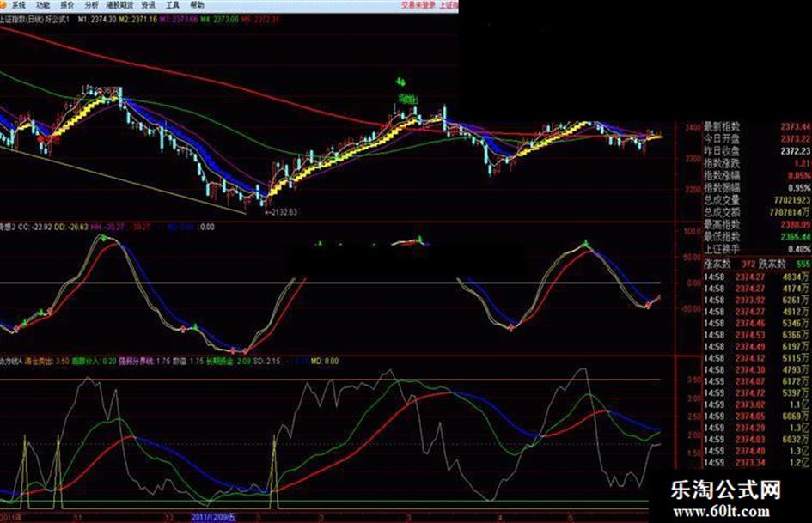Screen dimensions: 812x523
Task: Click the 指数涨幅 row
Action: click(757, 175)
